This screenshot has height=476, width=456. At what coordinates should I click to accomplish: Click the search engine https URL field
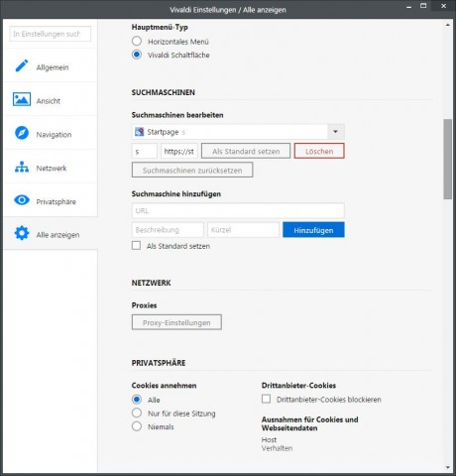(179, 151)
